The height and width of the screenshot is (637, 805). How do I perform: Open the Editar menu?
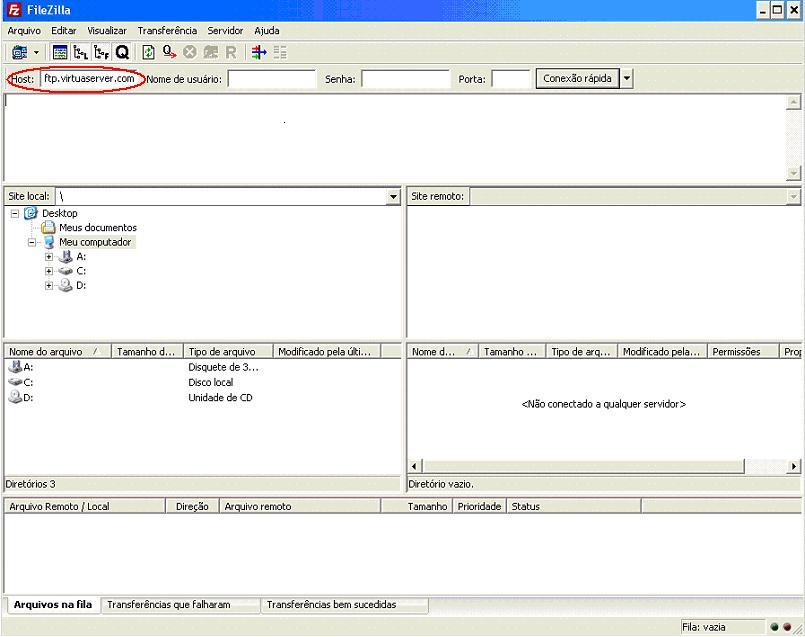click(x=64, y=31)
